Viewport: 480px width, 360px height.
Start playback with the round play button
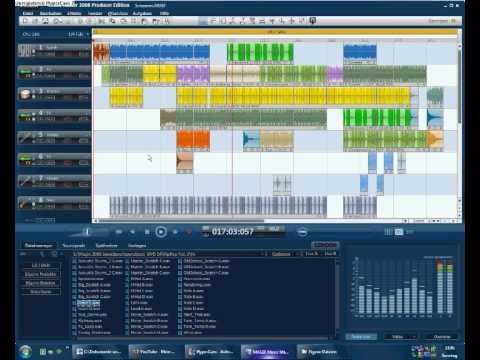pos(161,232)
